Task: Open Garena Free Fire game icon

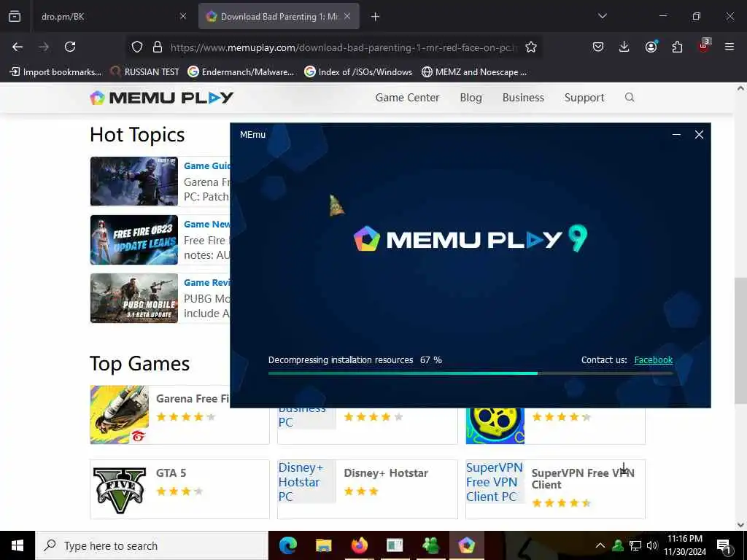Action: [119, 414]
